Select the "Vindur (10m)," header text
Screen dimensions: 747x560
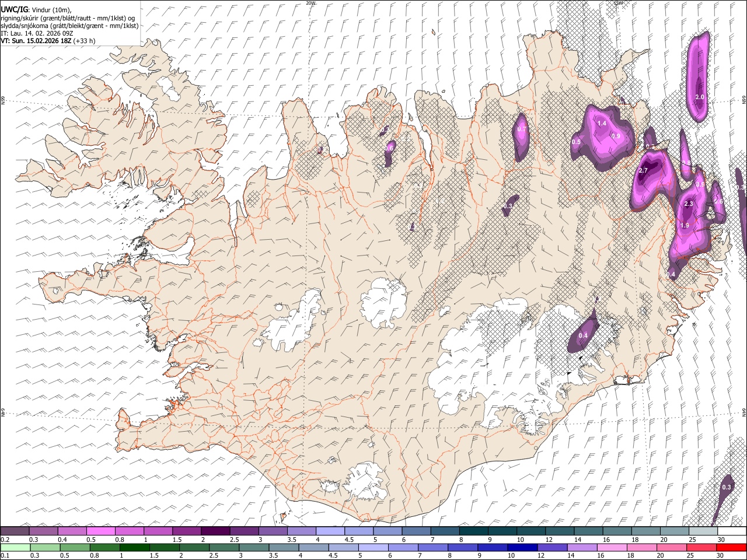point(51,9)
